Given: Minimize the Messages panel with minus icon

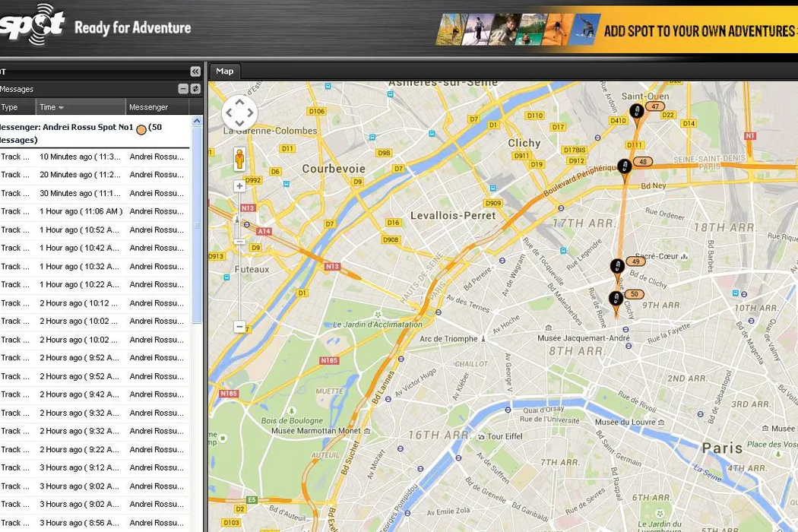Looking at the screenshot, I should click(183, 89).
